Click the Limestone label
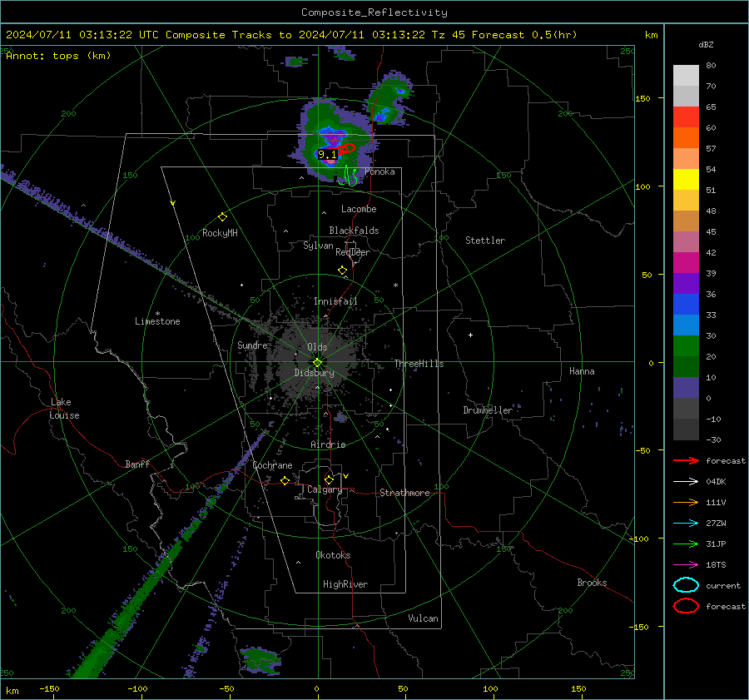The width and height of the screenshot is (749, 700). point(157,321)
